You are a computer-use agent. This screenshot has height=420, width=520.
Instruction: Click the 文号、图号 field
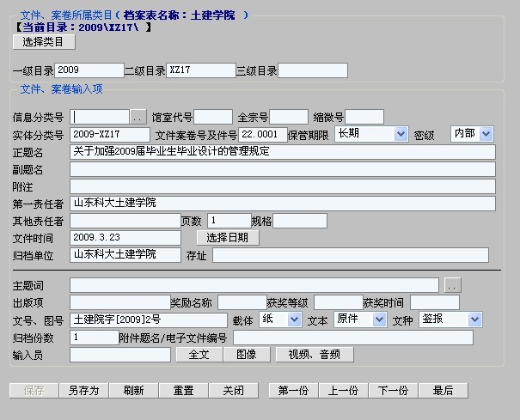pos(149,320)
